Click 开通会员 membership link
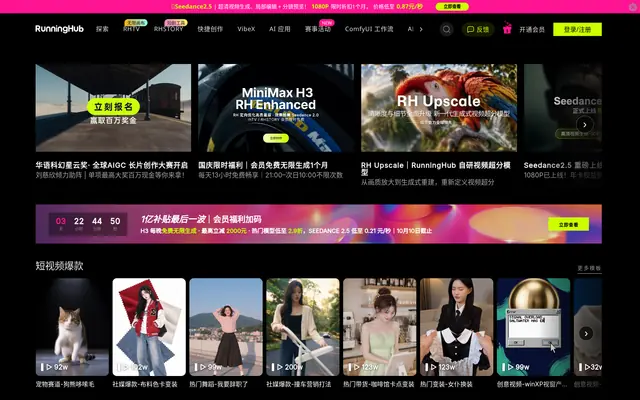The width and height of the screenshot is (640, 400). (532, 29)
